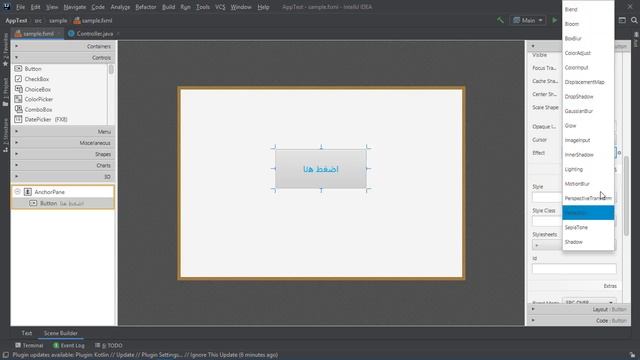Choose Glow from the effect list
The image size is (640, 360).
[x=588, y=126]
